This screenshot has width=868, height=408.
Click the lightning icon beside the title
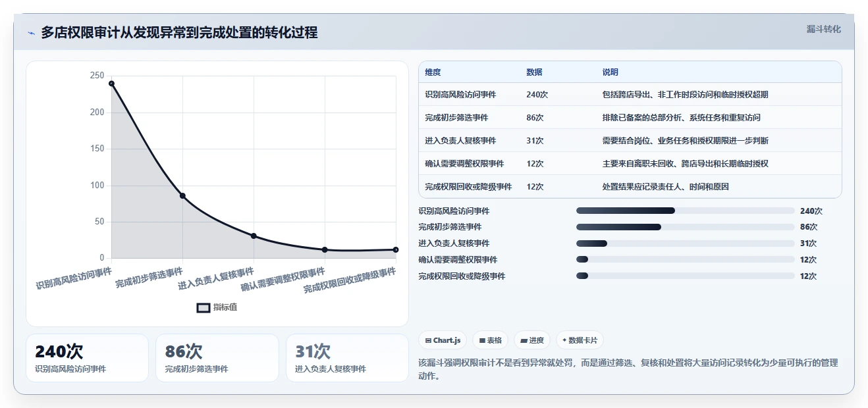click(31, 33)
